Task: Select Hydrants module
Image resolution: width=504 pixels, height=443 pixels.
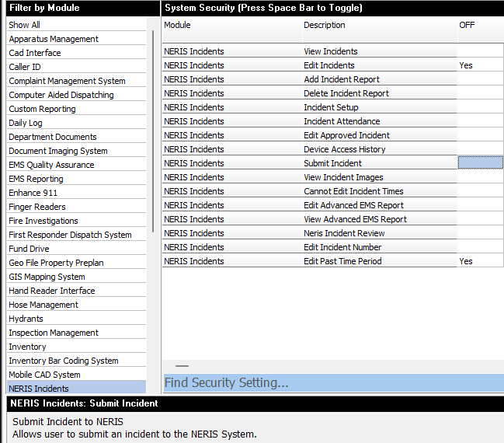Action: pos(77,319)
